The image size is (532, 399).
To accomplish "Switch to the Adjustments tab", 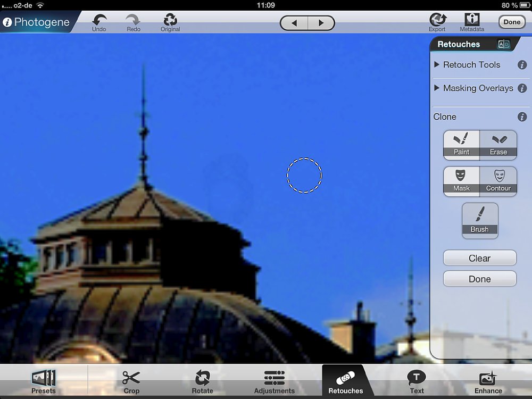I will point(274,382).
